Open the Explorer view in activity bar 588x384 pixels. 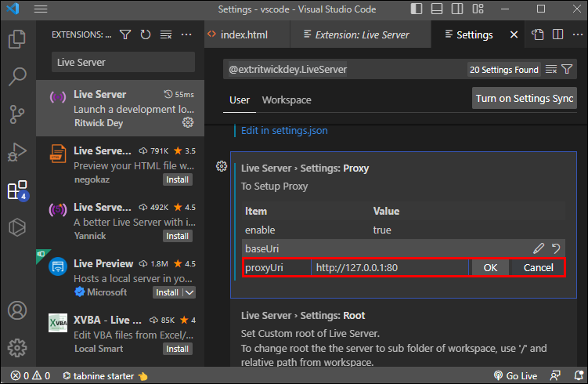coord(17,38)
